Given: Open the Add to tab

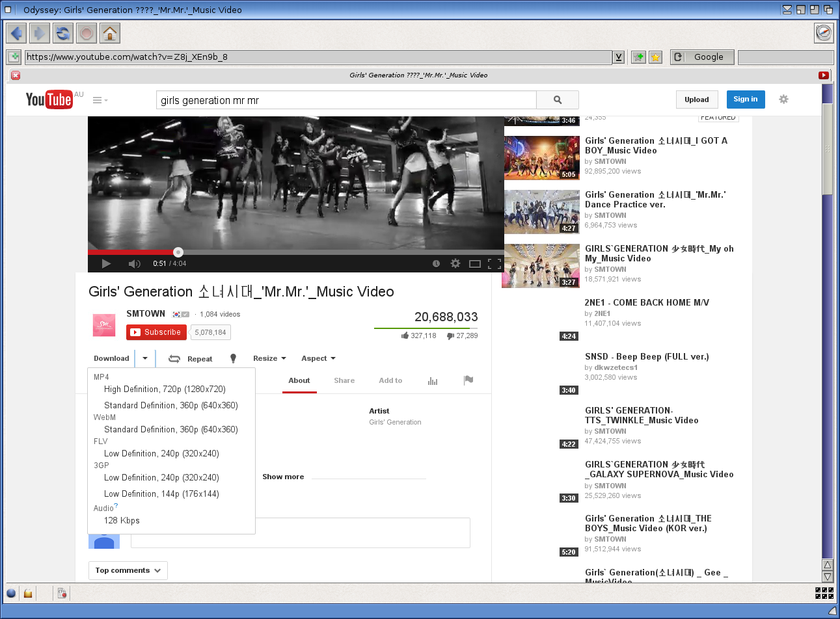Looking at the screenshot, I should point(390,380).
